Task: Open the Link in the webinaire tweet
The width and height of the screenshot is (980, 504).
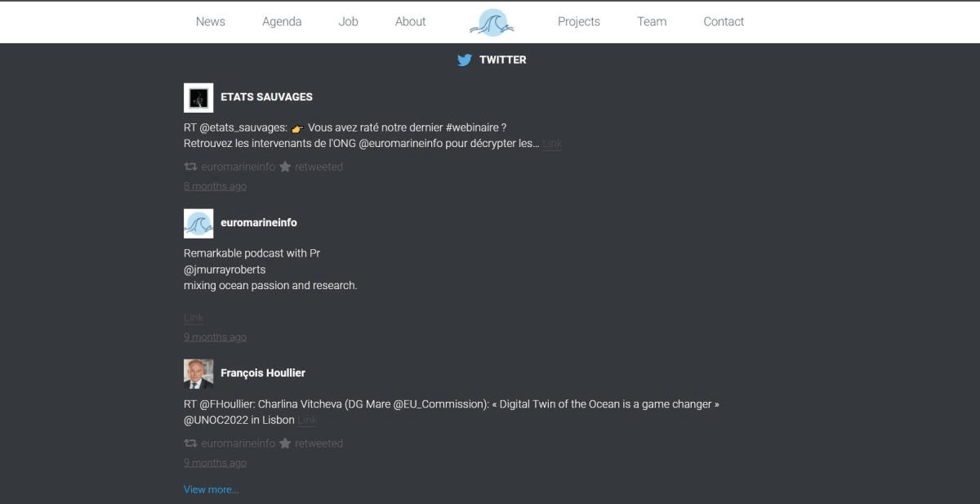Action: point(552,144)
